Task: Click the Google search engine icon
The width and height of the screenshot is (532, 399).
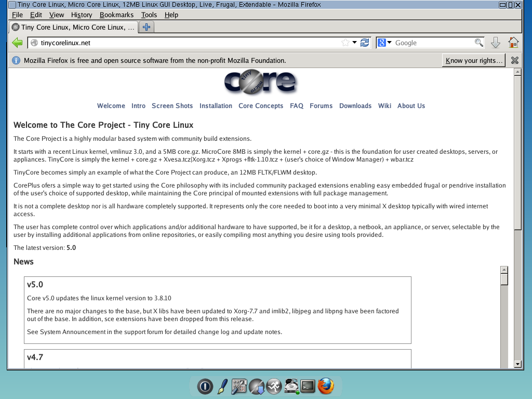Action: 382,43
